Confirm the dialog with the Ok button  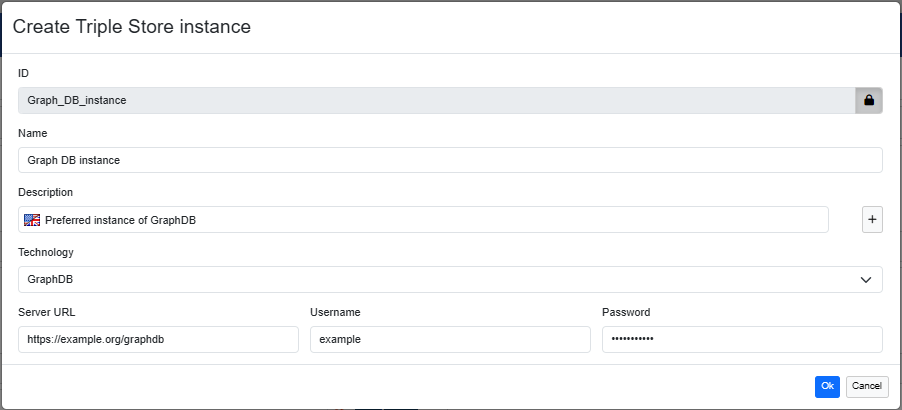[x=827, y=386]
